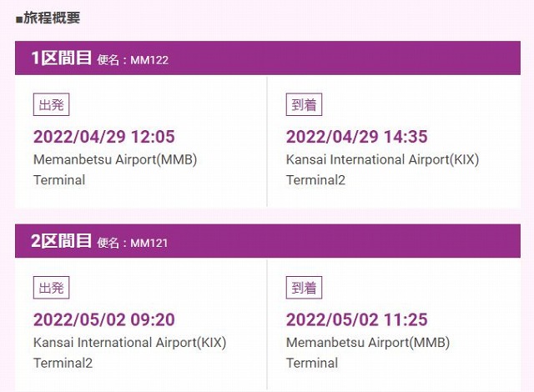This screenshot has height=392, width=534.
Task: Click the 到着 badge in segment 2
Action: coord(304,289)
